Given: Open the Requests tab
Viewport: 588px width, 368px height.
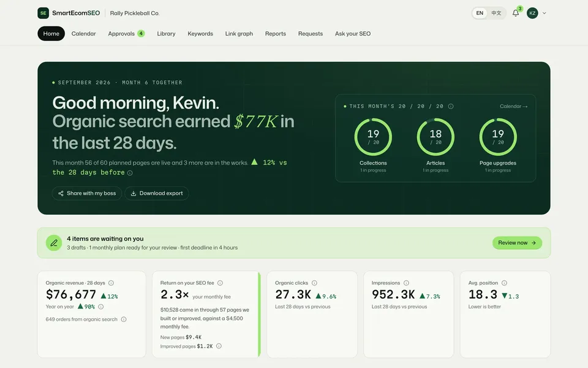Looking at the screenshot, I should point(310,33).
